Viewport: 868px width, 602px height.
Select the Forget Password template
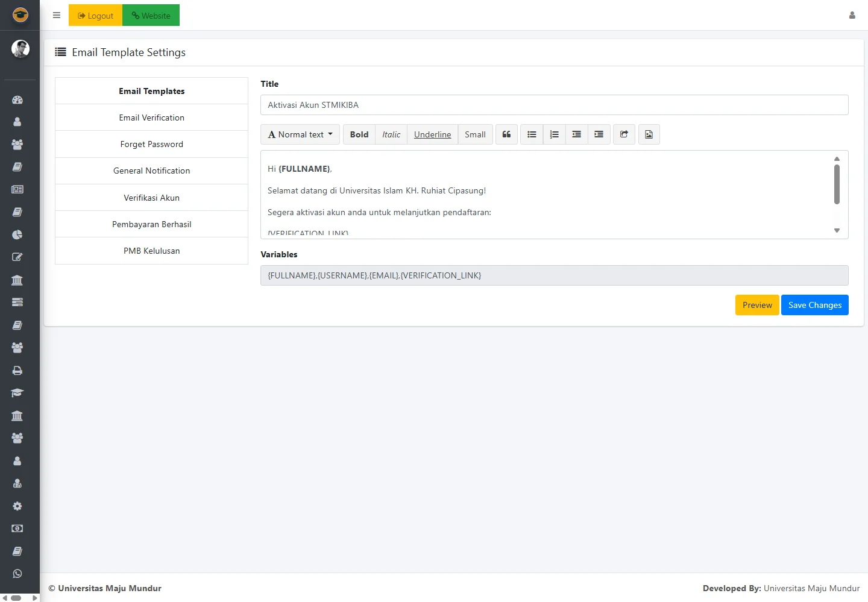tap(151, 144)
